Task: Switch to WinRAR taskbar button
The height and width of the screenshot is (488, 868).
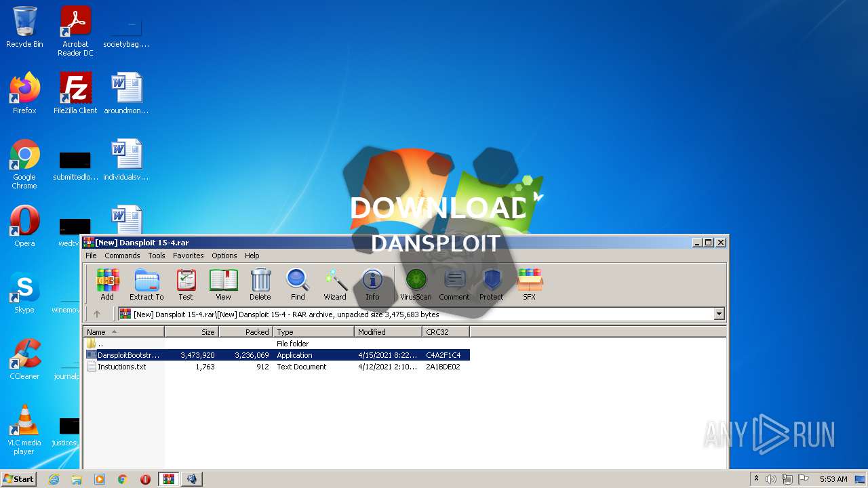Action: coord(169,479)
